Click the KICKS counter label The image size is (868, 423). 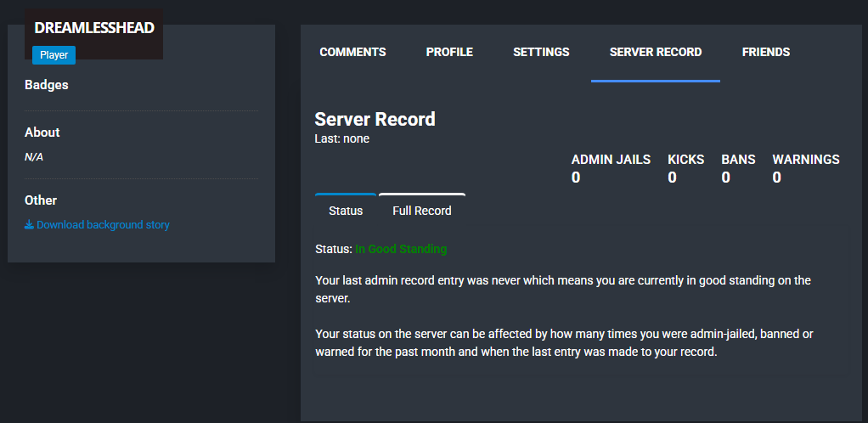(686, 160)
